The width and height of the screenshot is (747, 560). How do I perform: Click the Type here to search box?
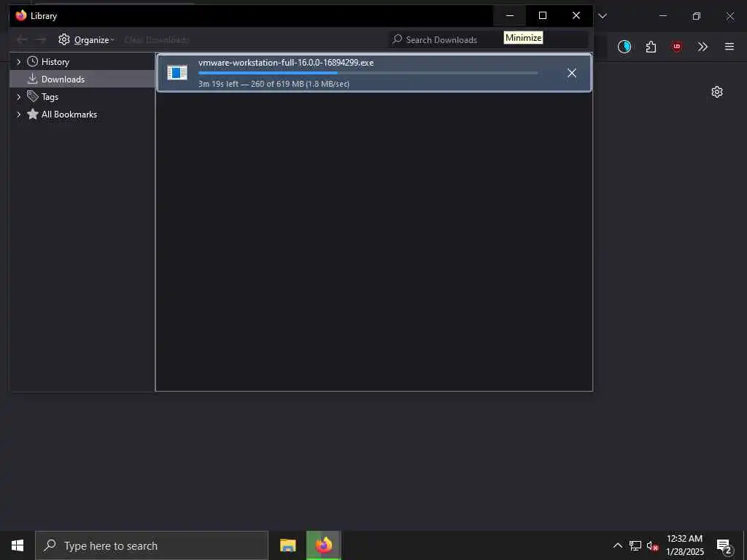[152, 545]
